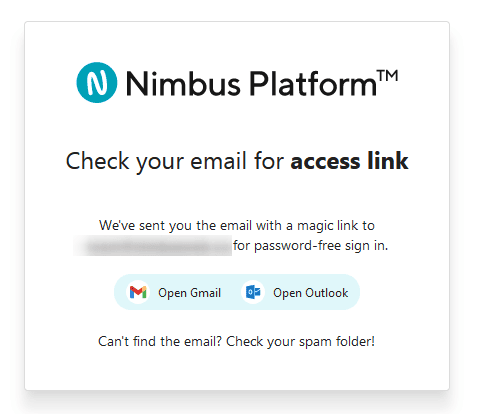
Task: Click the word "Gmail" in the button
Action: pyautogui.click(x=205, y=293)
